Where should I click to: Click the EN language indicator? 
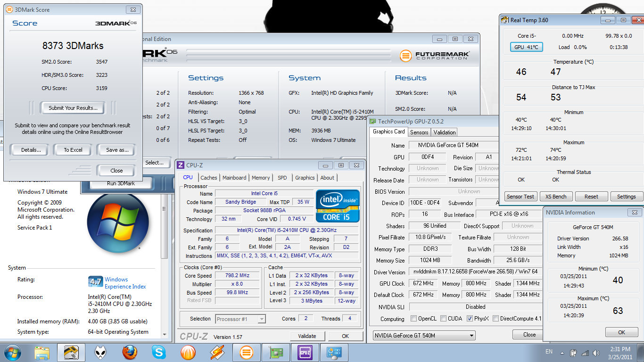click(x=549, y=352)
